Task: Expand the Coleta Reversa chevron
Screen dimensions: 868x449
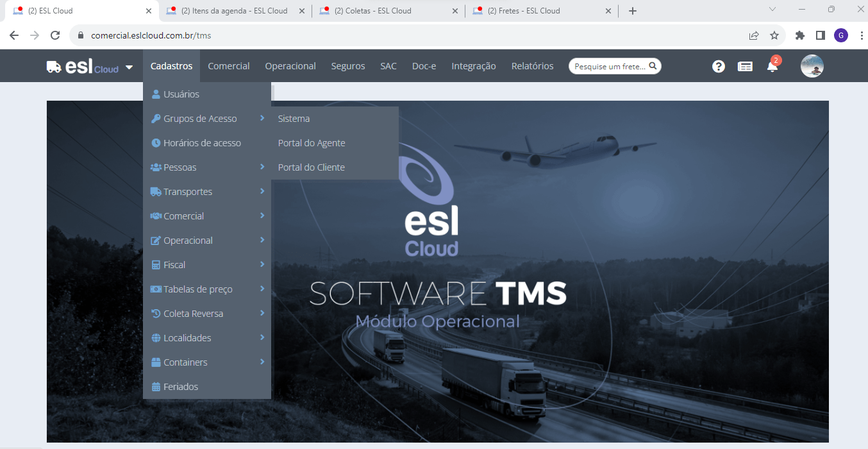Action: click(262, 313)
